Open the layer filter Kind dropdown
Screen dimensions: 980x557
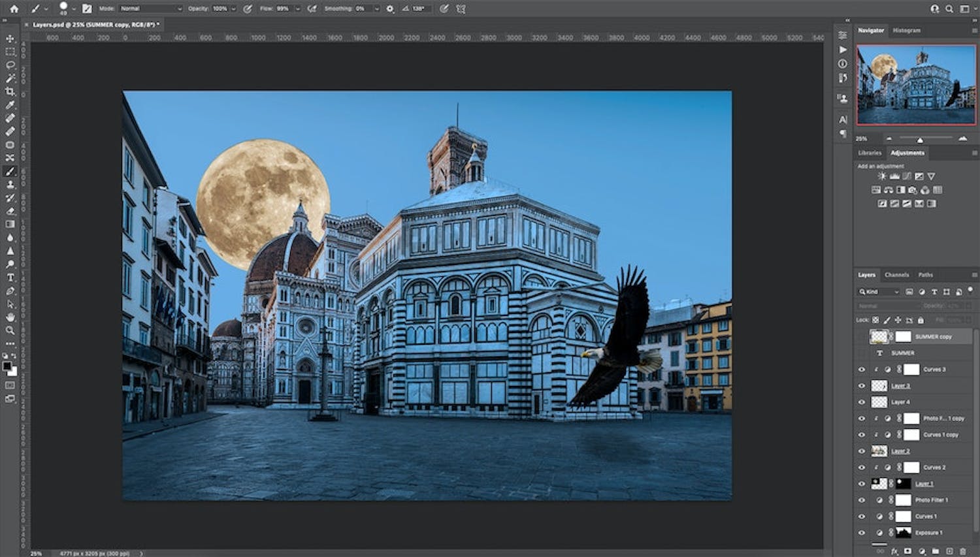click(878, 291)
